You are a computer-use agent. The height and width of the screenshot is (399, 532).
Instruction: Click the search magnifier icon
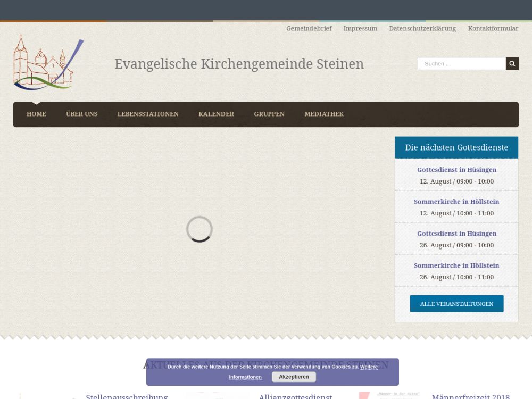click(x=512, y=64)
